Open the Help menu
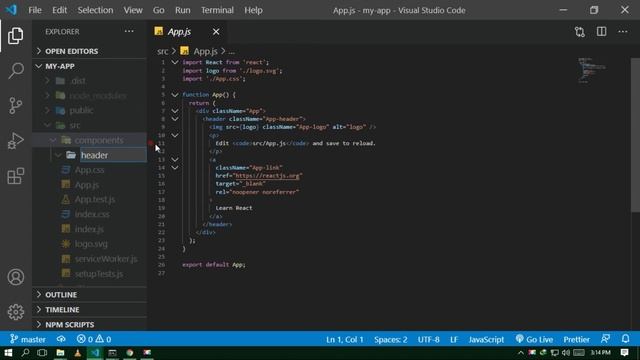Viewport: 640px width, 360px height. (253, 10)
